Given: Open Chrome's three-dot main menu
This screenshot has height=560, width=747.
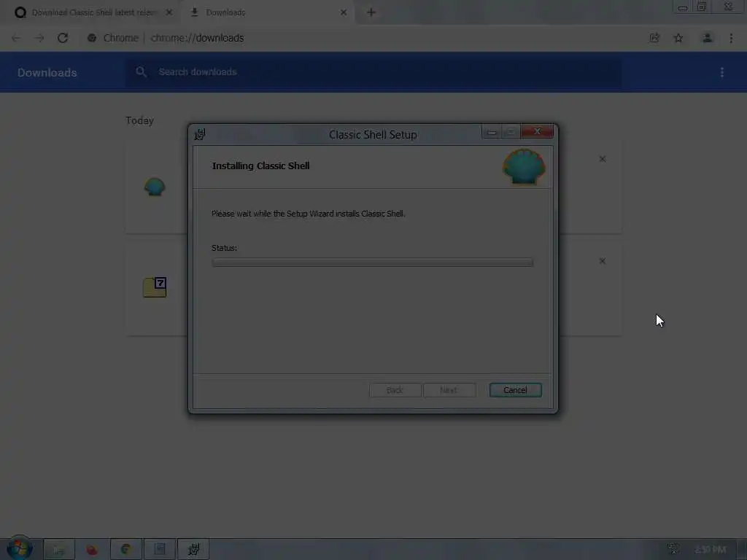Looking at the screenshot, I should (x=731, y=38).
